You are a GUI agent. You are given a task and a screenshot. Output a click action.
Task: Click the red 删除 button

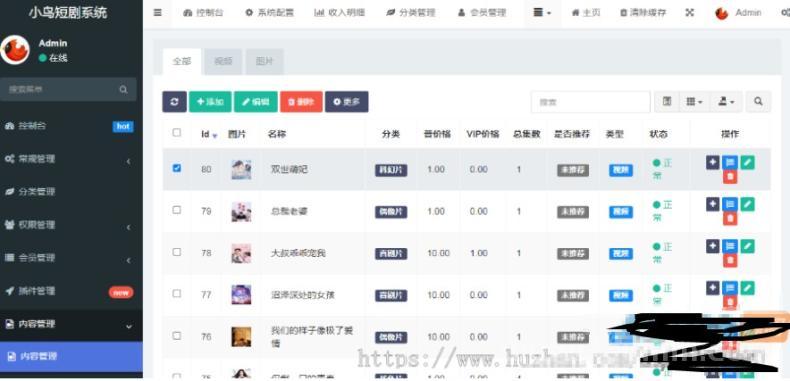[x=301, y=102]
